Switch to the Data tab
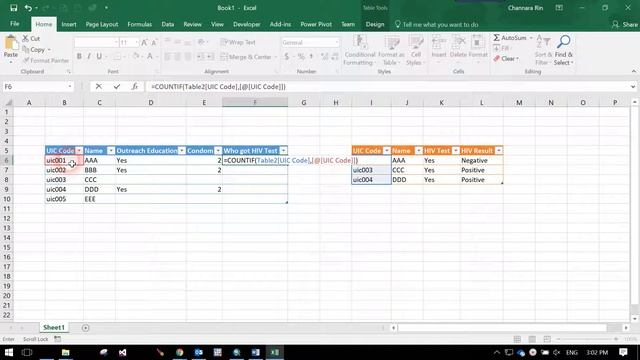This screenshot has width=640, height=360. tap(167, 24)
